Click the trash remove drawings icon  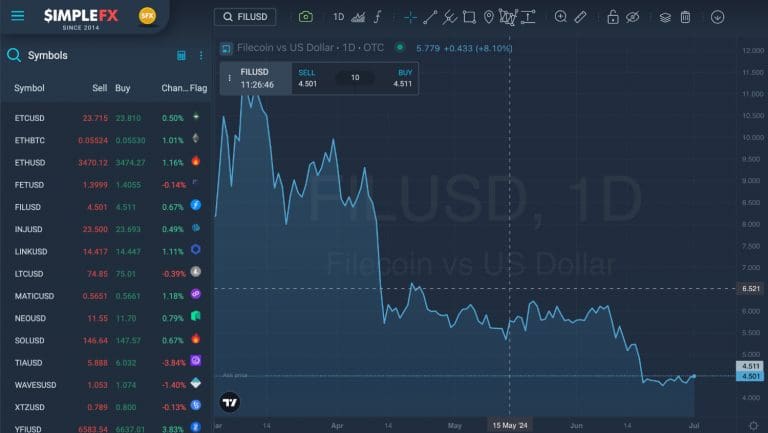click(x=685, y=17)
